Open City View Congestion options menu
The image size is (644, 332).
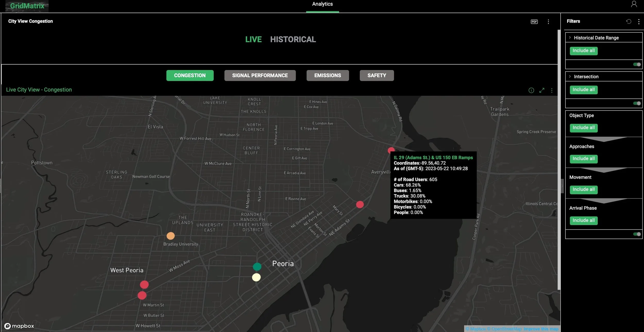pyautogui.click(x=548, y=22)
